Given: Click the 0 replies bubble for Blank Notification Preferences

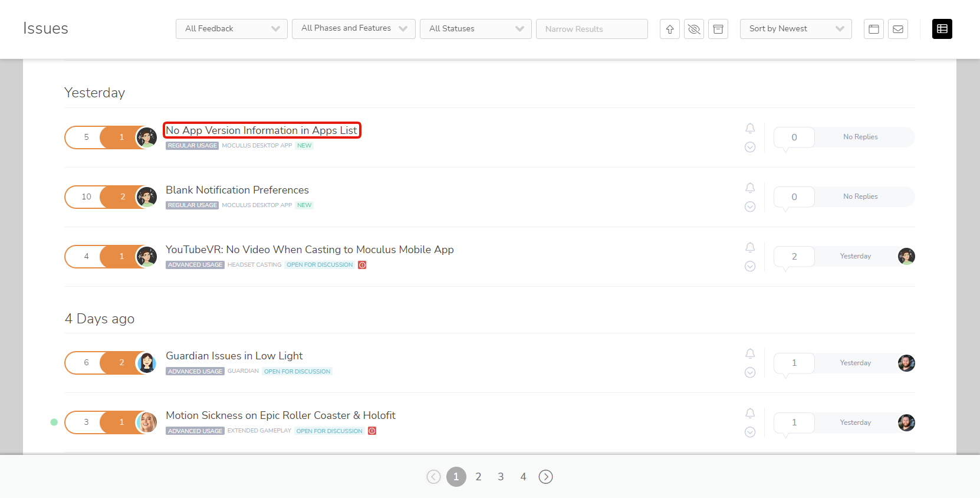Looking at the screenshot, I should 794,197.
